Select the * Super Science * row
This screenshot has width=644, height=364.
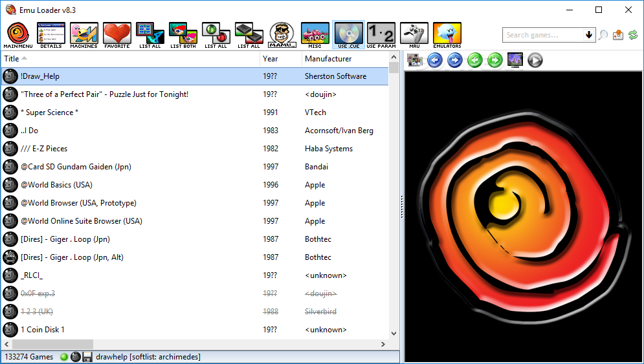[195, 112]
